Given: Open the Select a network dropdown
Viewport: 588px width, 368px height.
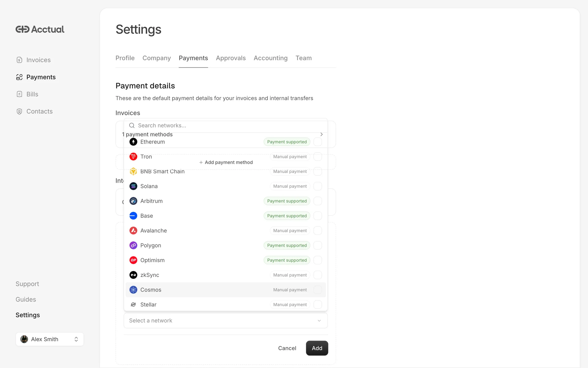Looking at the screenshot, I should 225,320.
